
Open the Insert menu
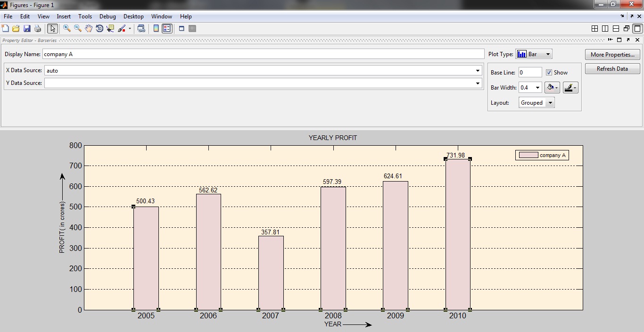(64, 16)
